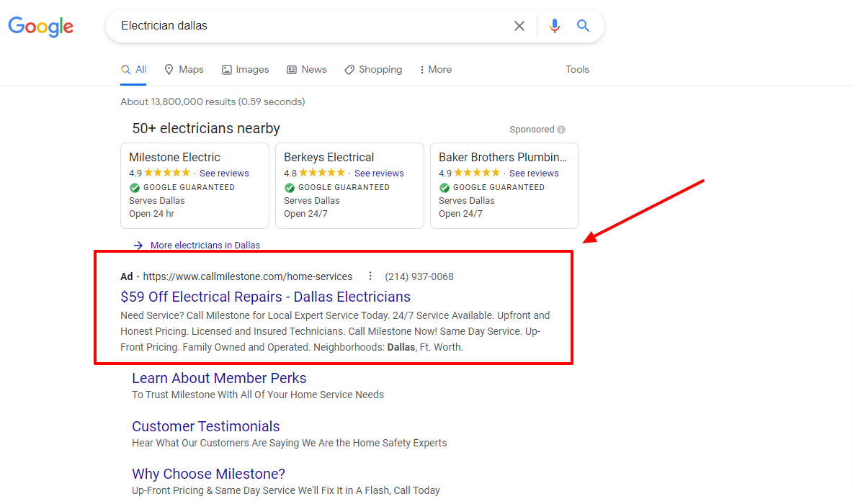Open the Berkeys Electrical listing title
This screenshot has height=504, width=853.
pyautogui.click(x=329, y=157)
